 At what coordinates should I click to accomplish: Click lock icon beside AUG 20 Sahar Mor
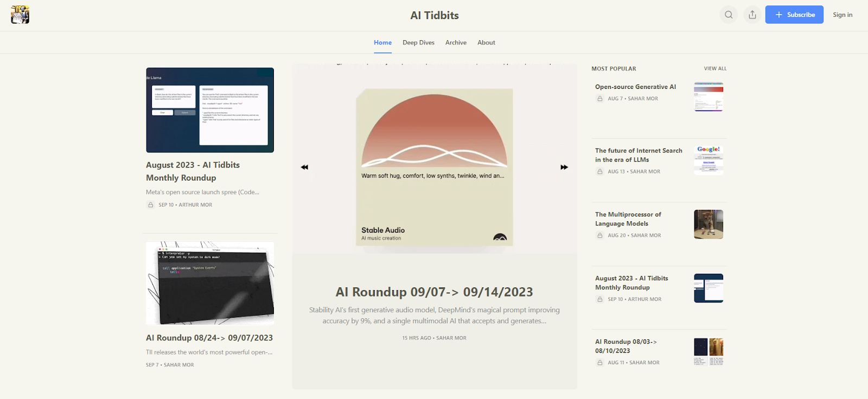[600, 235]
